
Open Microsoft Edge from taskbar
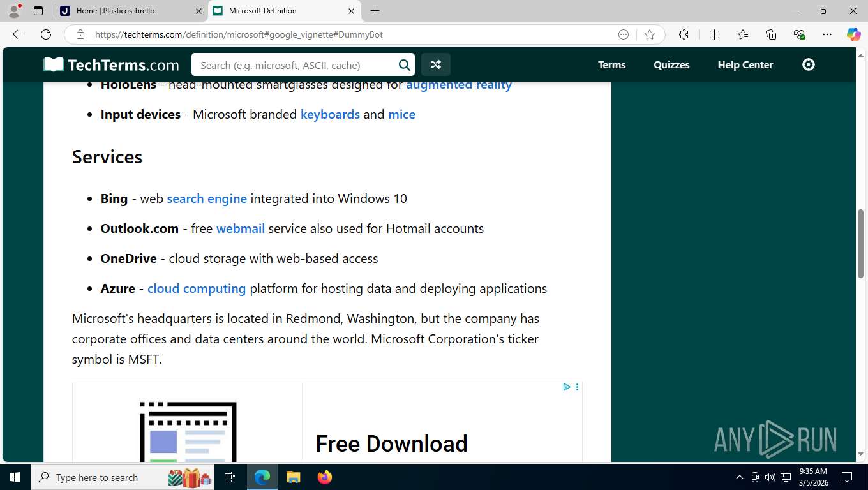click(262, 477)
